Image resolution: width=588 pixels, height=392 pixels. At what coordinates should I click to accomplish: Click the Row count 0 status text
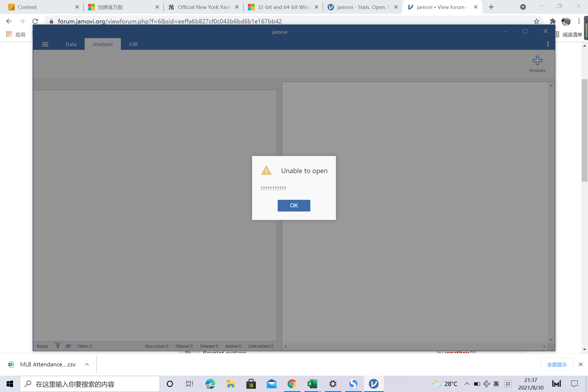click(157, 346)
